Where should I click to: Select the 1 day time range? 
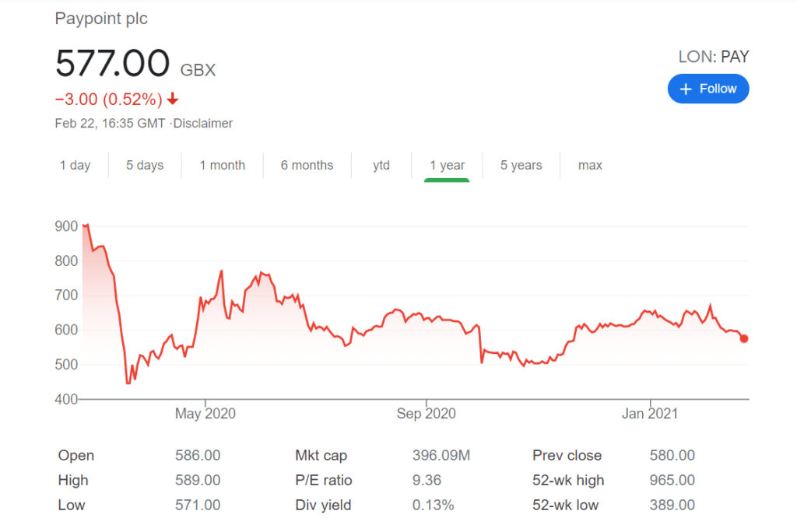[x=75, y=165]
